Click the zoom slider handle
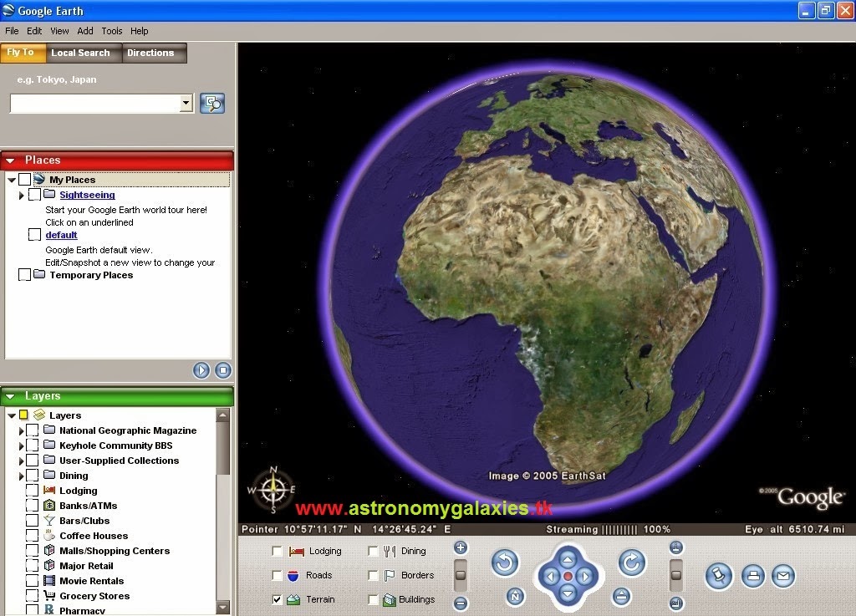The width and height of the screenshot is (856, 616). 461,575
